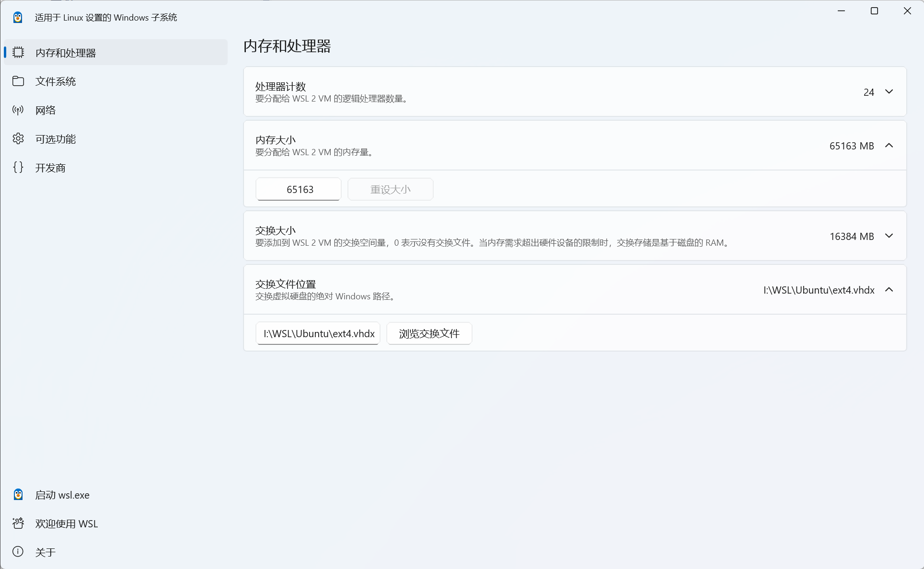Click the WSL penguin icon in title bar
This screenshot has height=569, width=924.
click(x=18, y=17)
